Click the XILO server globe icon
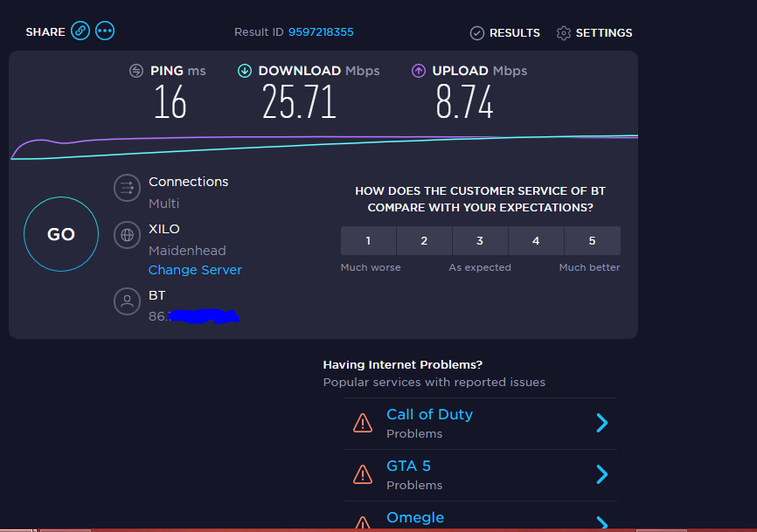The width and height of the screenshot is (757, 532). [127, 234]
